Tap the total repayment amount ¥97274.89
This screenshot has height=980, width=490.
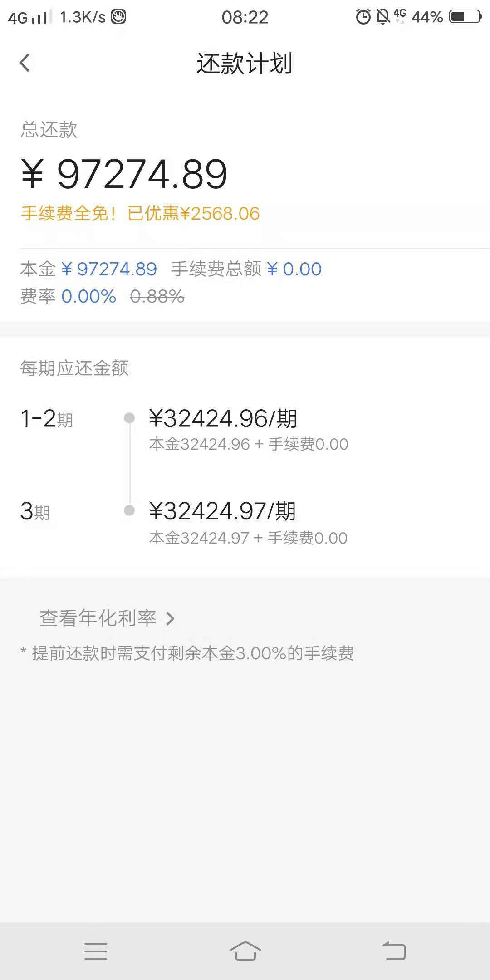tap(124, 174)
